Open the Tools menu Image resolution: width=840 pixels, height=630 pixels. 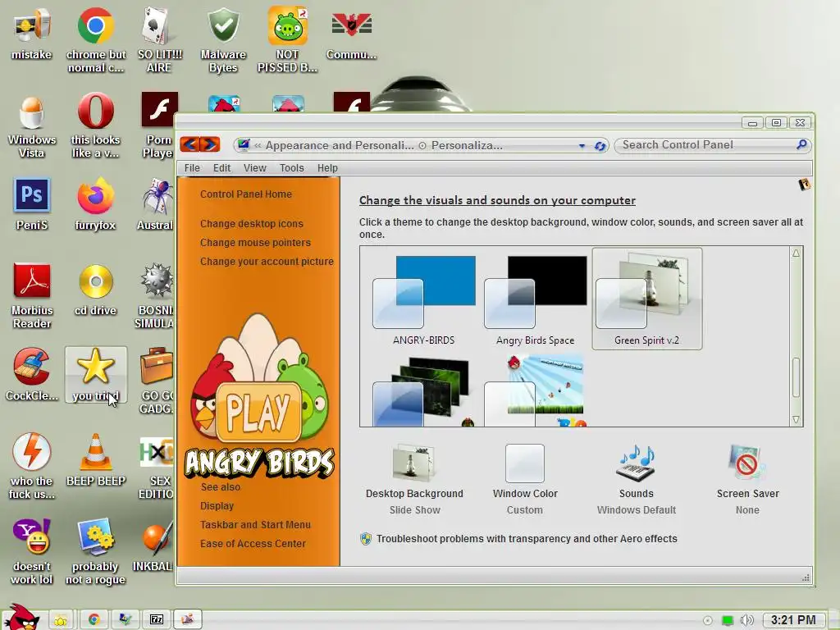[292, 168]
